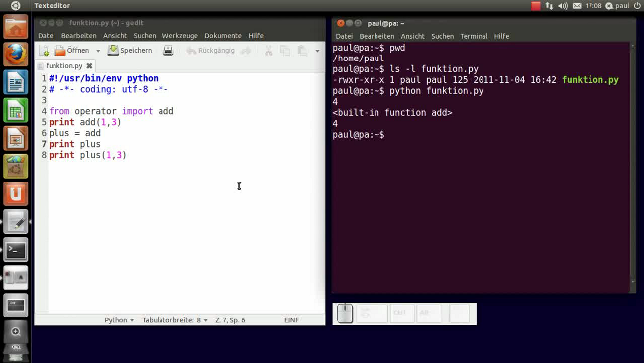Open the 17:08 clock menu
The width and height of the screenshot is (644, 363).
click(593, 6)
